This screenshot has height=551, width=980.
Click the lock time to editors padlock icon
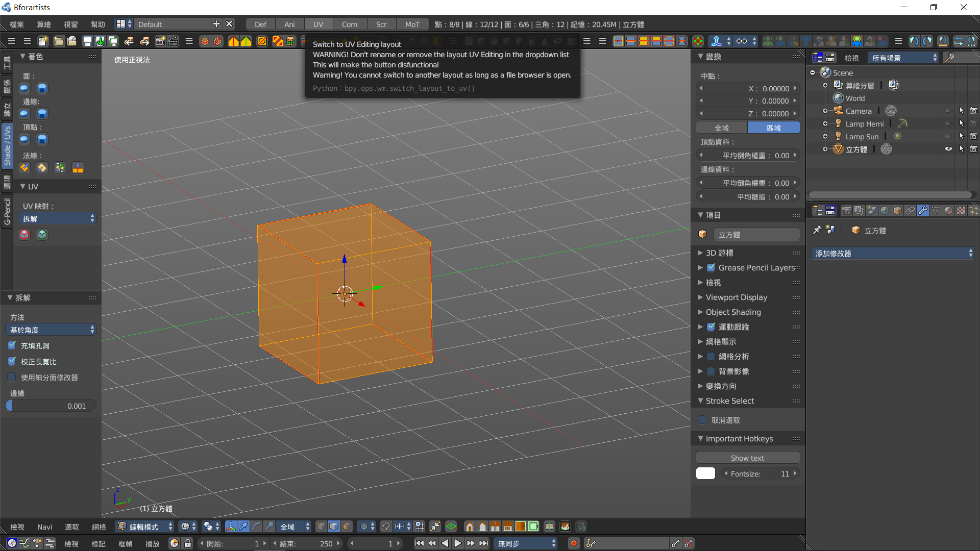point(188,543)
